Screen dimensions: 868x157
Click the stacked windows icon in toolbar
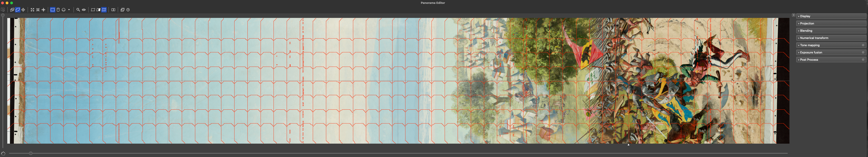click(123, 10)
